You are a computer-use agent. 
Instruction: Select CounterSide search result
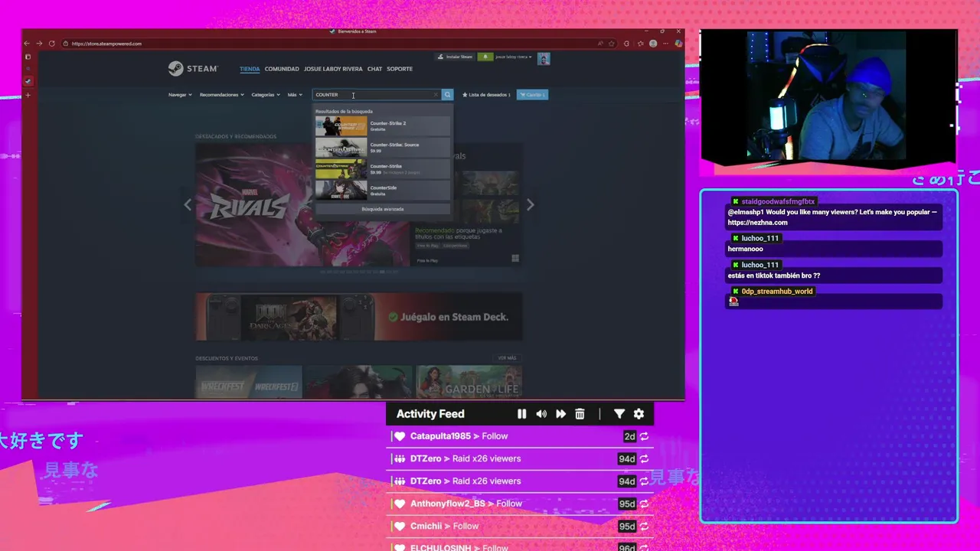(x=383, y=190)
